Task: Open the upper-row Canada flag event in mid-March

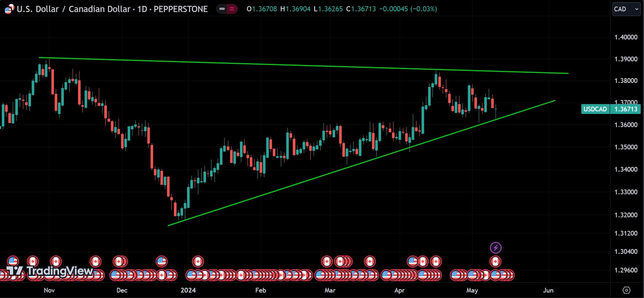Action: [370, 261]
